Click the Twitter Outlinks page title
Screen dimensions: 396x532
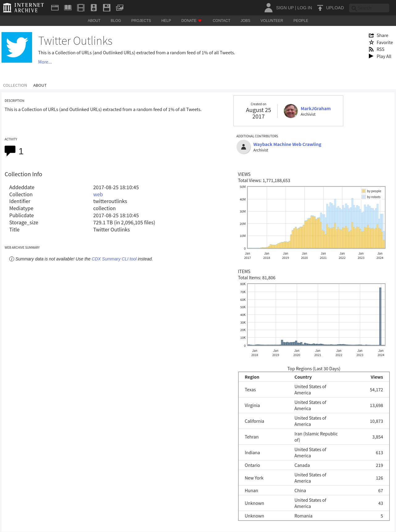click(75, 41)
